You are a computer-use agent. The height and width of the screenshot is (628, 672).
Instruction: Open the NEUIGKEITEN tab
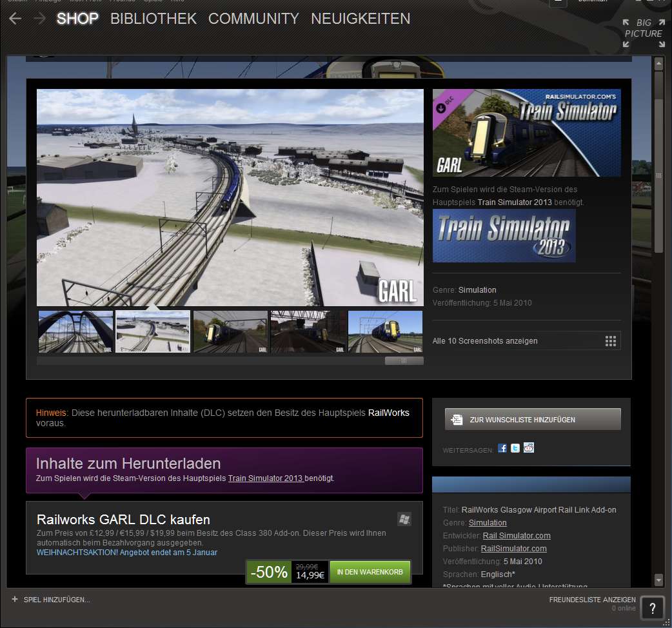coord(361,19)
